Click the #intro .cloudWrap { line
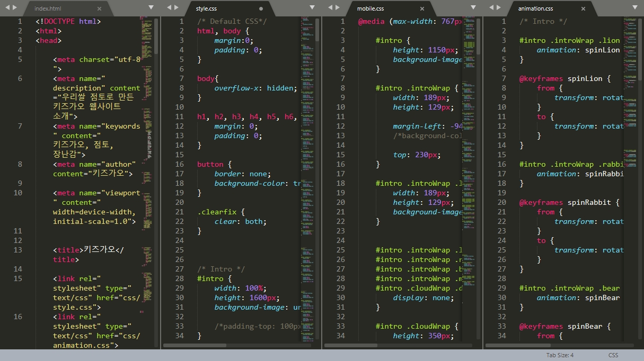Image resolution: width=644 pixels, height=361 pixels. pos(417,326)
